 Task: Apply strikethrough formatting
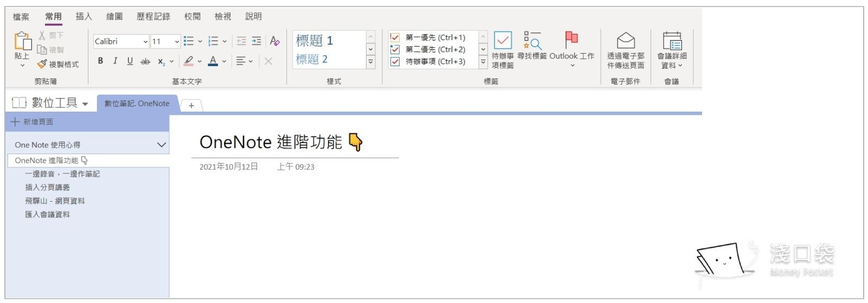pos(145,61)
